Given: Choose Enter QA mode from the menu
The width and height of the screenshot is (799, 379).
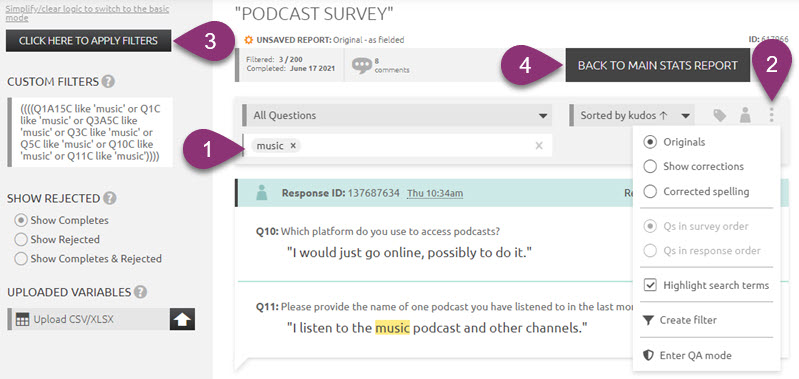Looking at the screenshot, I should coord(696,355).
